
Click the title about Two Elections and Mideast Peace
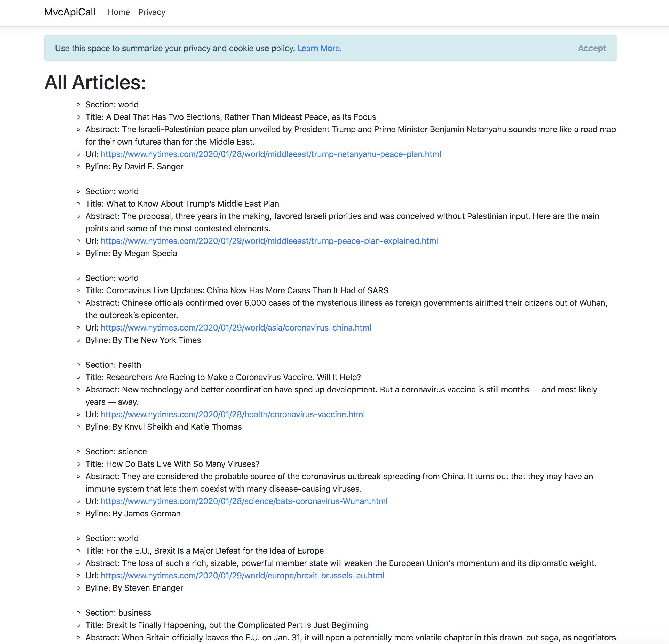click(230, 117)
